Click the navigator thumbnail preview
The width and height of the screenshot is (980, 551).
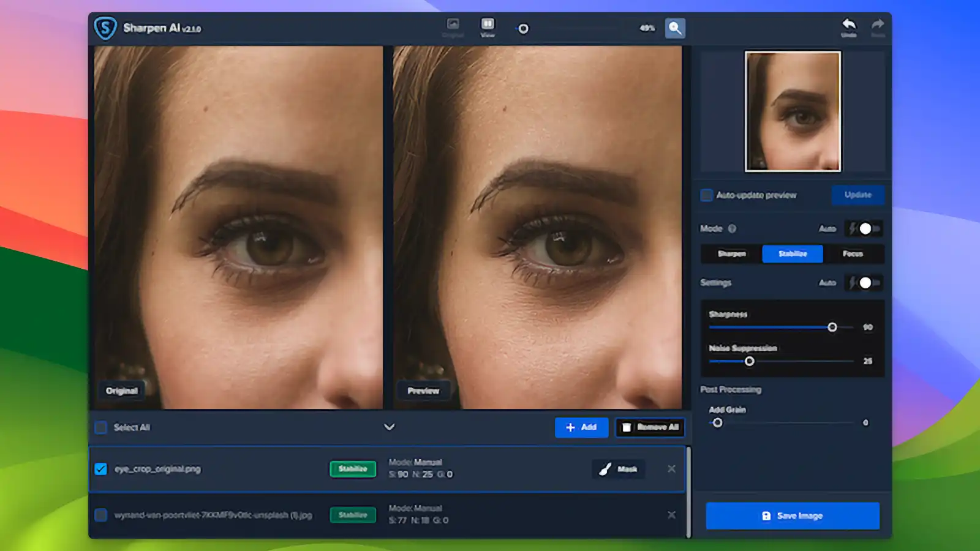(x=793, y=111)
